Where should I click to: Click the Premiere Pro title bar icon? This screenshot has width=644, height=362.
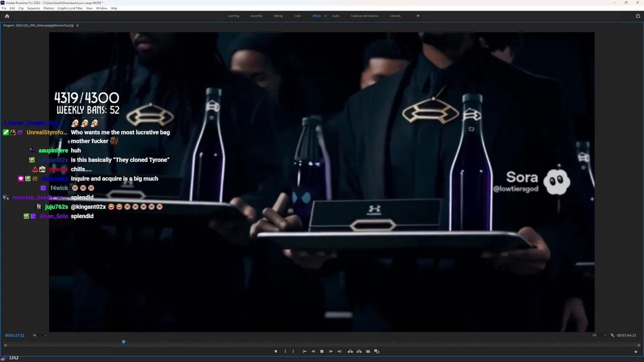click(x=3, y=3)
